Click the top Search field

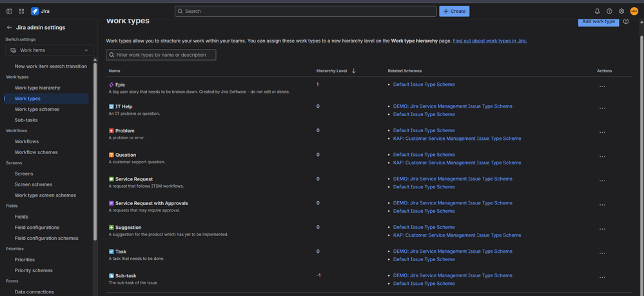tap(306, 11)
